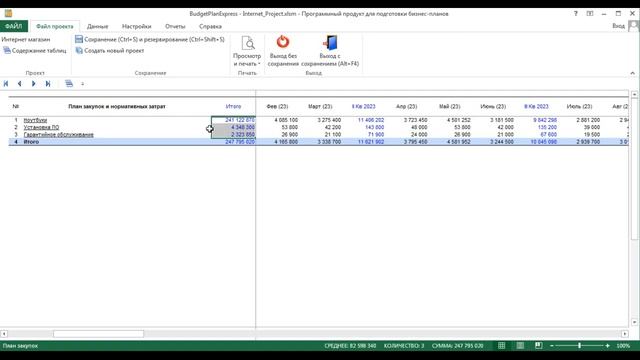
Task: Go to the first sheet arrow
Action: pos(6,84)
